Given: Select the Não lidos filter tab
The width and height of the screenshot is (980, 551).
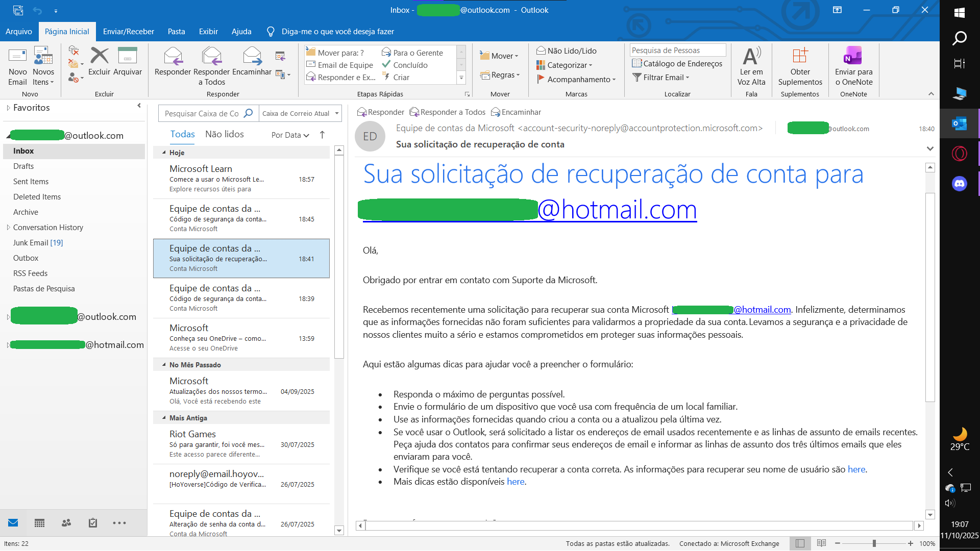Looking at the screenshot, I should [224, 134].
